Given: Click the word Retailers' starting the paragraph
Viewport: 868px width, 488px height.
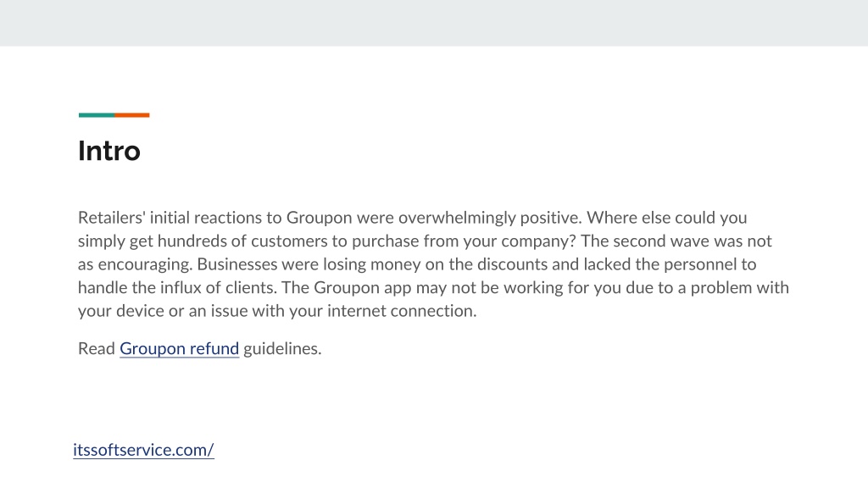Looking at the screenshot, I should 111,218.
